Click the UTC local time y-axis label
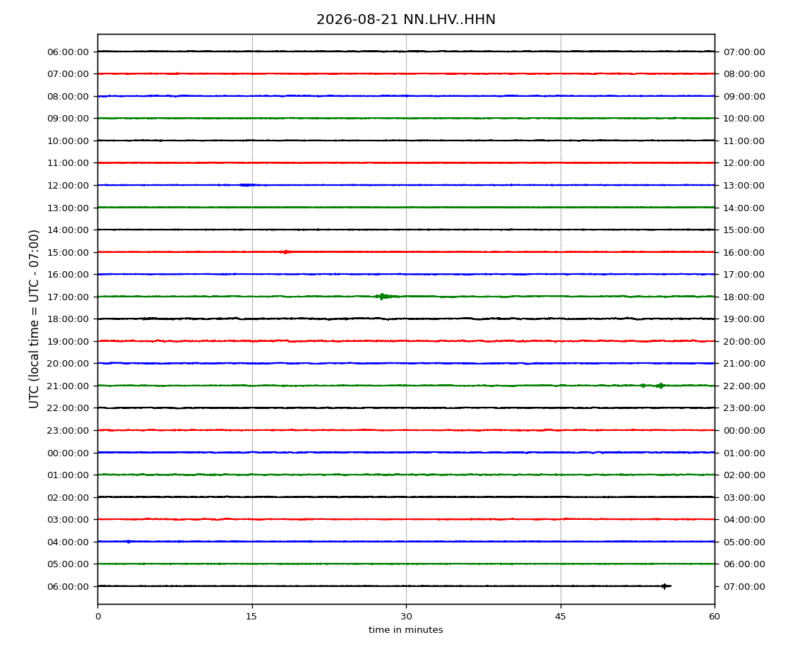 coord(34,319)
